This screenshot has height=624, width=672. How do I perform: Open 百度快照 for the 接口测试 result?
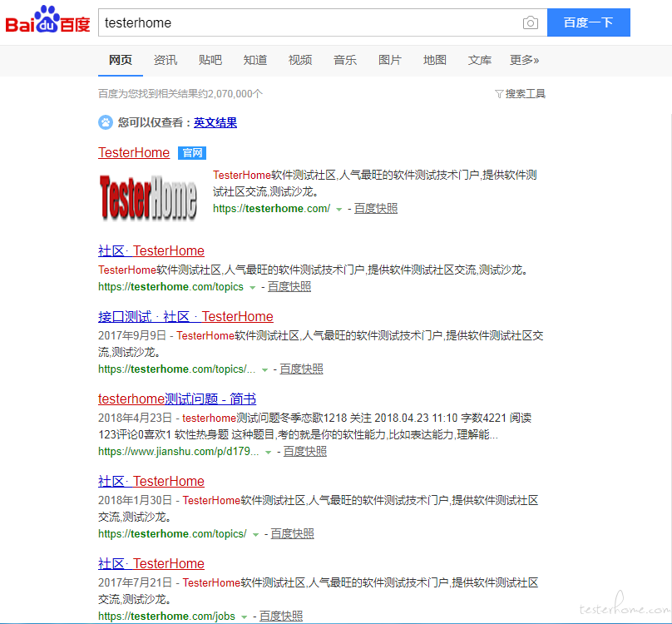pyautogui.click(x=301, y=369)
